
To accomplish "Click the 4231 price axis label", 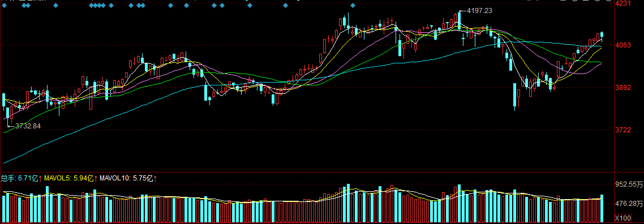I will (622, 4).
